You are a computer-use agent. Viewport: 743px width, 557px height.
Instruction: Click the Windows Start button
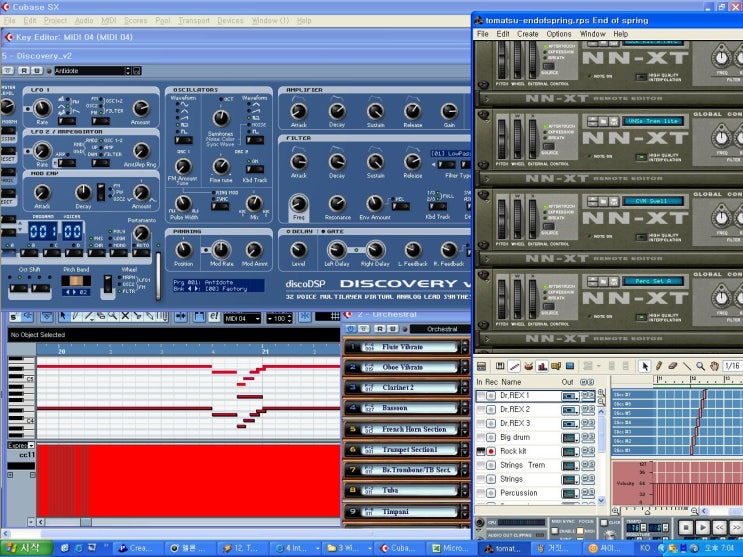pos(27,548)
